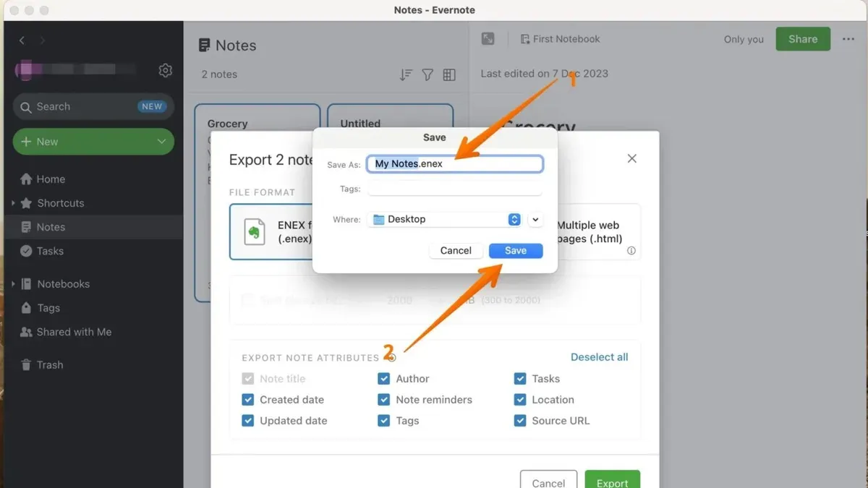Click the green Export button
This screenshot has width=868, height=488.
click(613, 479)
